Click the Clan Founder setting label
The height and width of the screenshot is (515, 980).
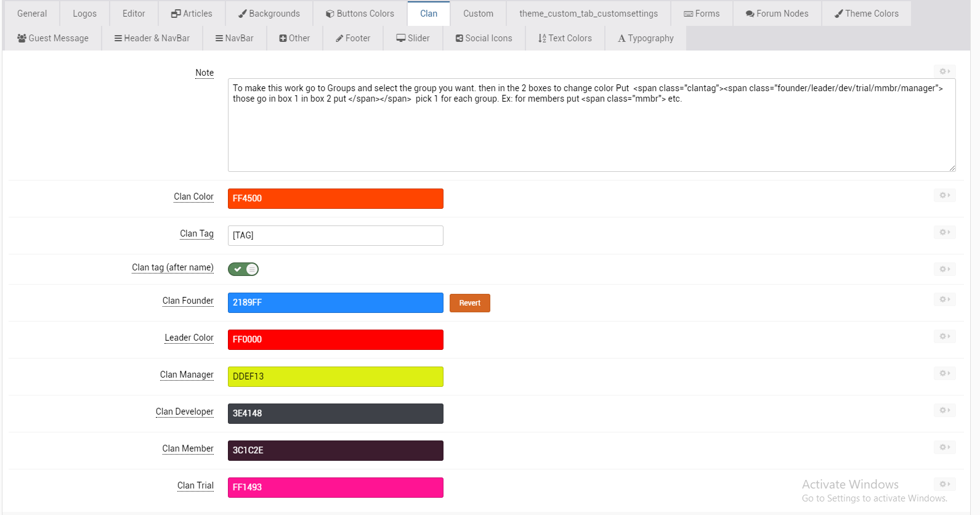click(x=188, y=301)
